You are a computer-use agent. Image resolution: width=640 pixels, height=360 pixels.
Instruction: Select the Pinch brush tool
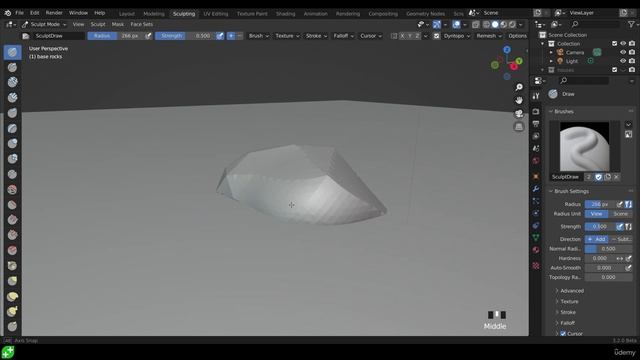pos(12,266)
